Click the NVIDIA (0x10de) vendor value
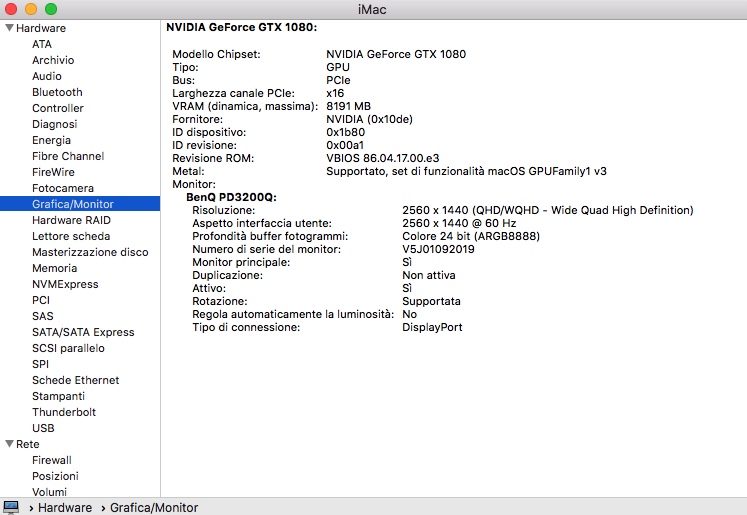747x515 pixels. click(369, 119)
